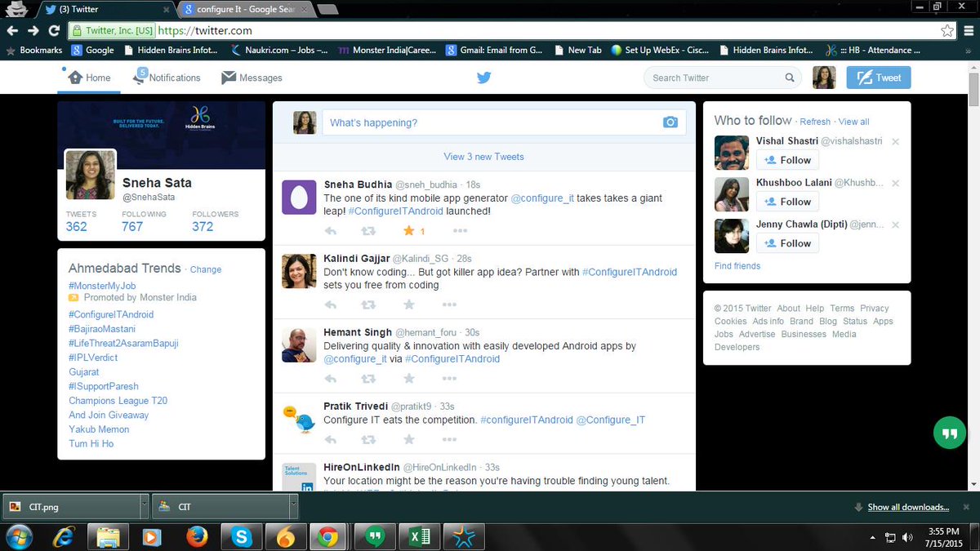Change Ahmedabad Trends location
The height and width of the screenshot is (551, 980).
click(206, 269)
